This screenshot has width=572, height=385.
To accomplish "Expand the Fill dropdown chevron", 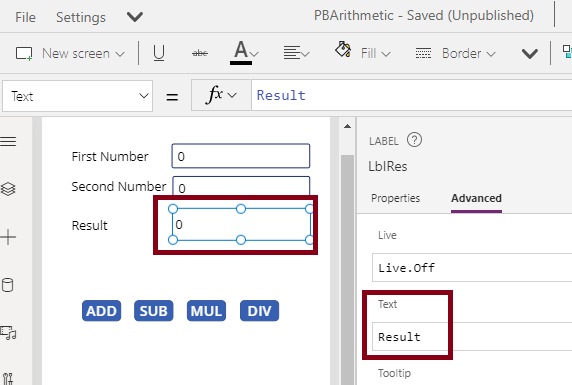I will tap(386, 54).
